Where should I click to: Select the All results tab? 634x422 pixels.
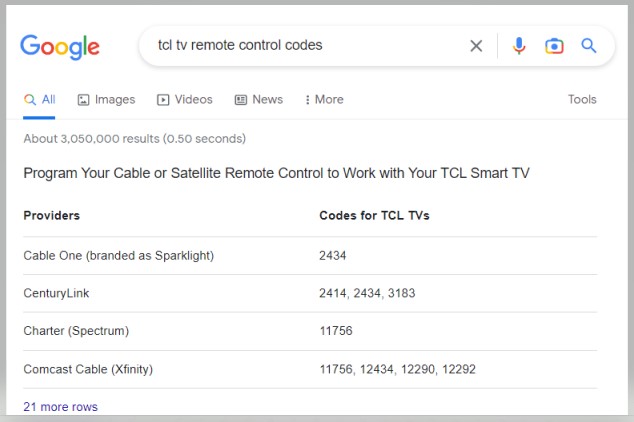pos(39,99)
